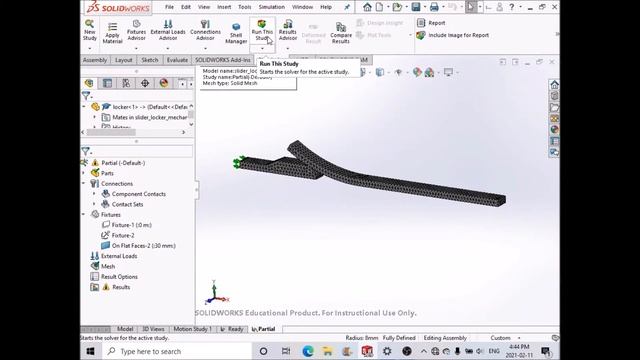Expand the Fixtures Advisor dropdown arrow
The image size is (640, 360).
coord(136,49)
